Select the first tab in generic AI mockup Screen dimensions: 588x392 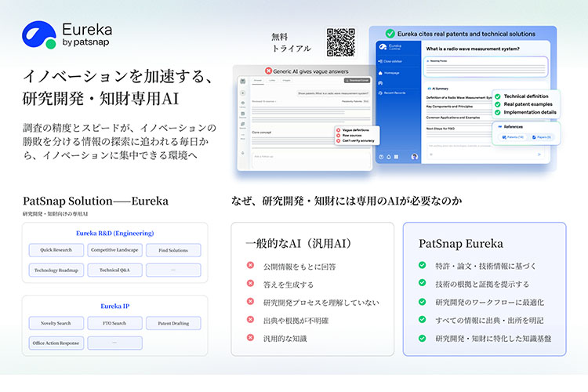[258, 81]
